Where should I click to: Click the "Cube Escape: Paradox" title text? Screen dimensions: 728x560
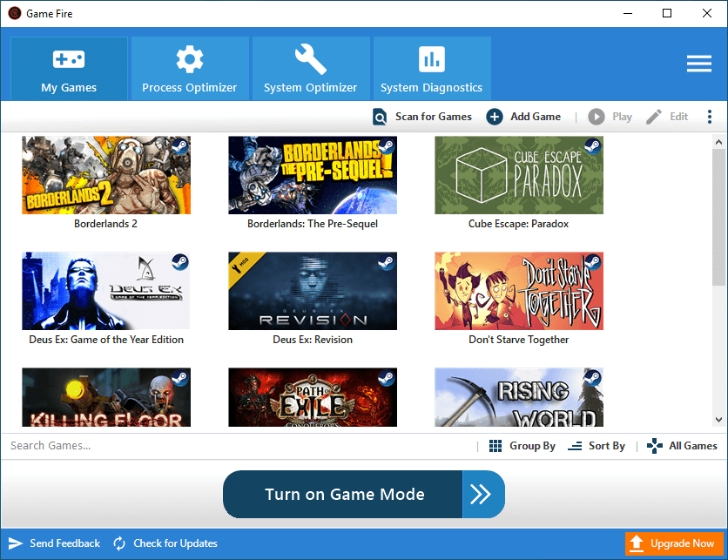(x=519, y=224)
